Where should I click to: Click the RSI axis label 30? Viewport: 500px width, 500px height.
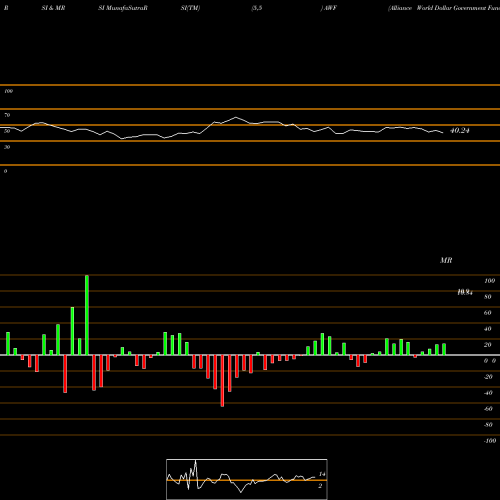click(x=7, y=147)
